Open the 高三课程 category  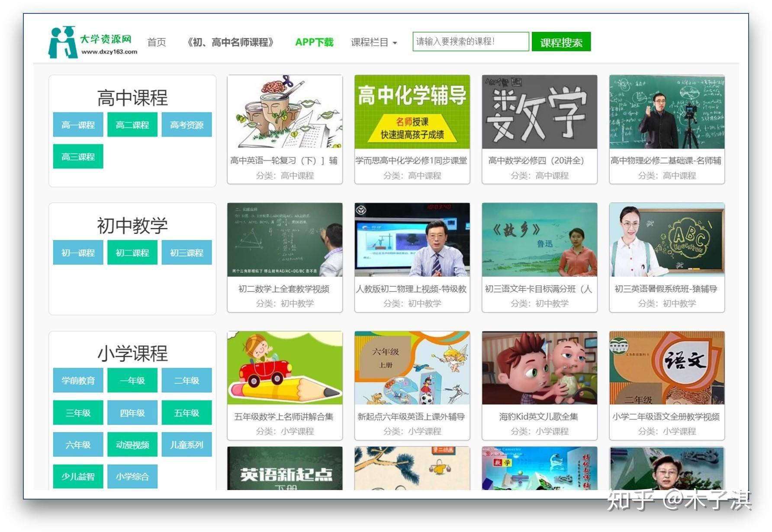[78, 157]
